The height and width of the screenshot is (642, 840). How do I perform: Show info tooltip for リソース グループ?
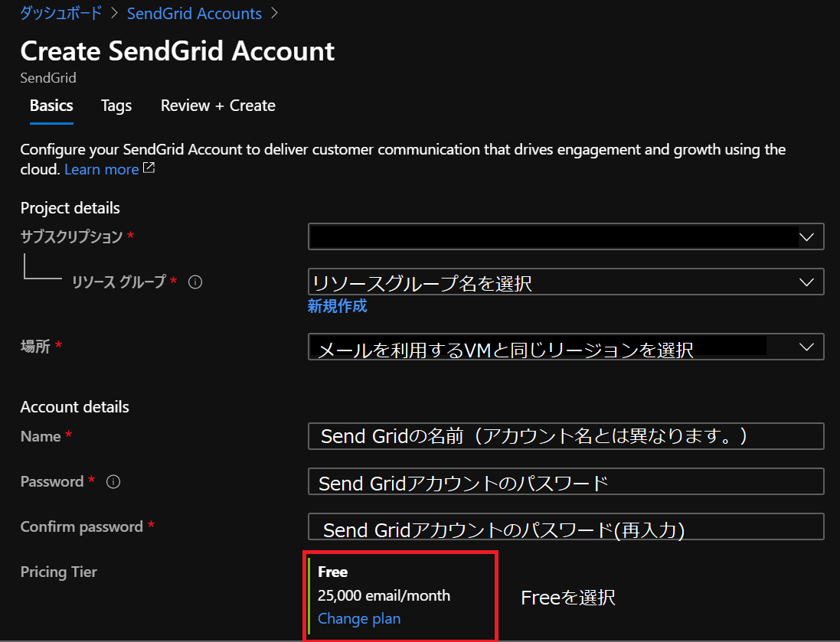tap(195, 282)
